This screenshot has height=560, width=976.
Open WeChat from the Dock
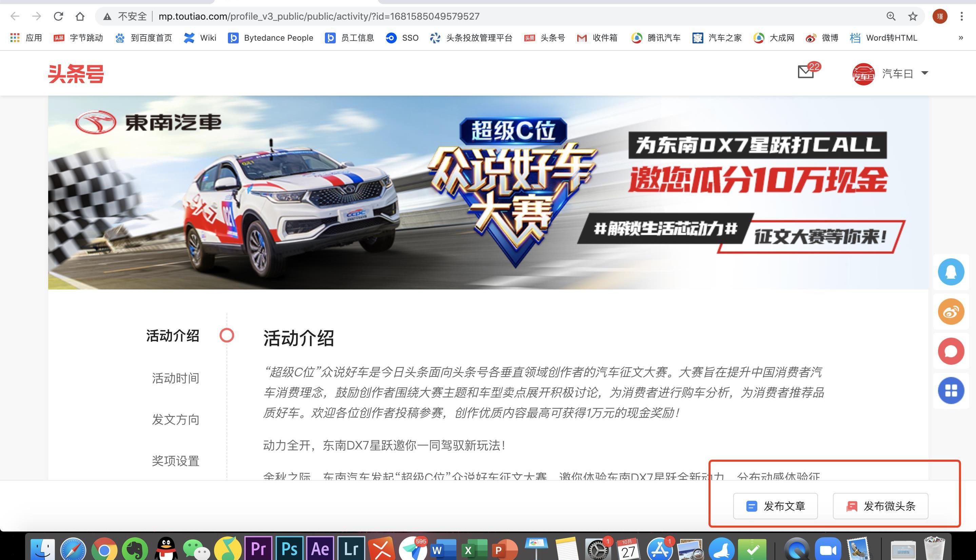click(196, 549)
